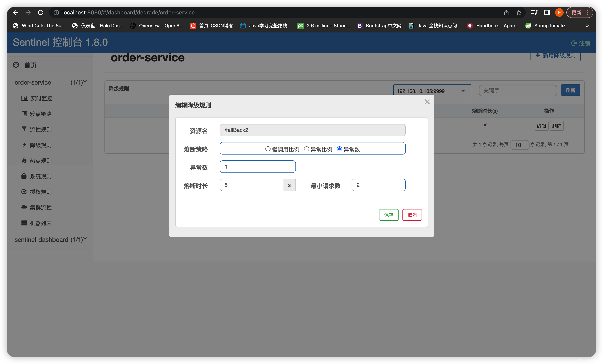Viewport: 603px width, 364px height.
Task: Click the 最小请求数 input field
Action: (x=378, y=185)
